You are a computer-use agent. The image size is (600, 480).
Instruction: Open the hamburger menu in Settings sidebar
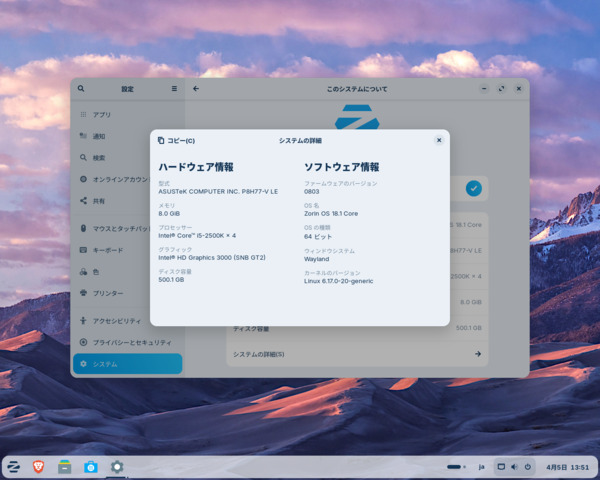coord(174,88)
